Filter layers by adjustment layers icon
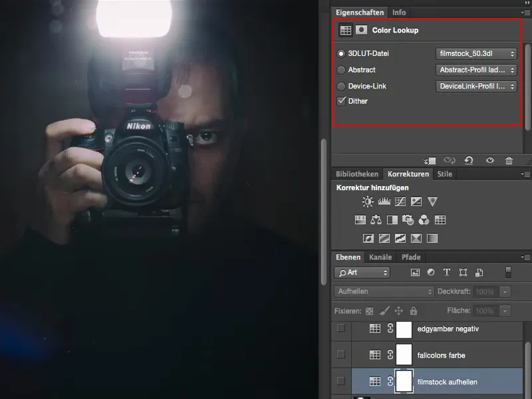 click(431, 272)
